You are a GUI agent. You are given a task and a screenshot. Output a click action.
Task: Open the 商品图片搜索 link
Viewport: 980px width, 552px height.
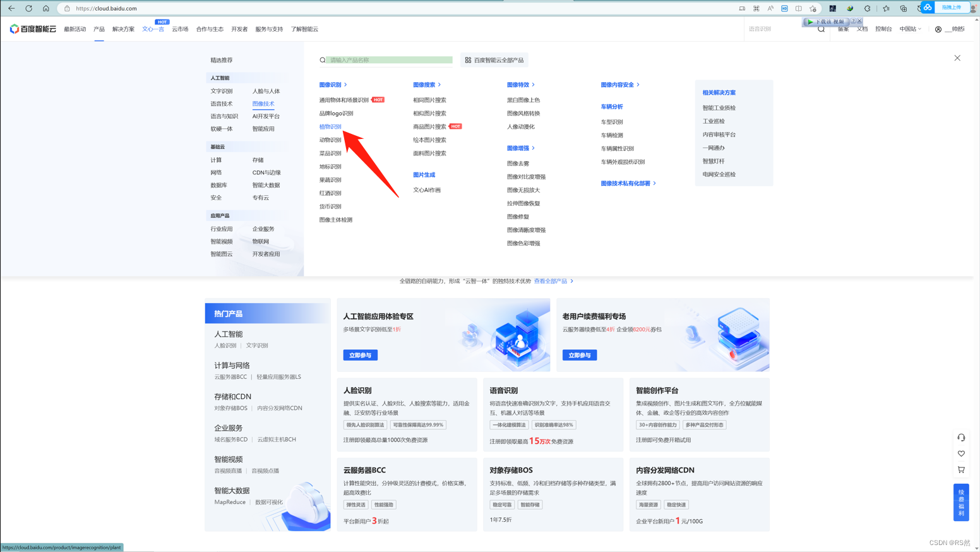point(429,126)
